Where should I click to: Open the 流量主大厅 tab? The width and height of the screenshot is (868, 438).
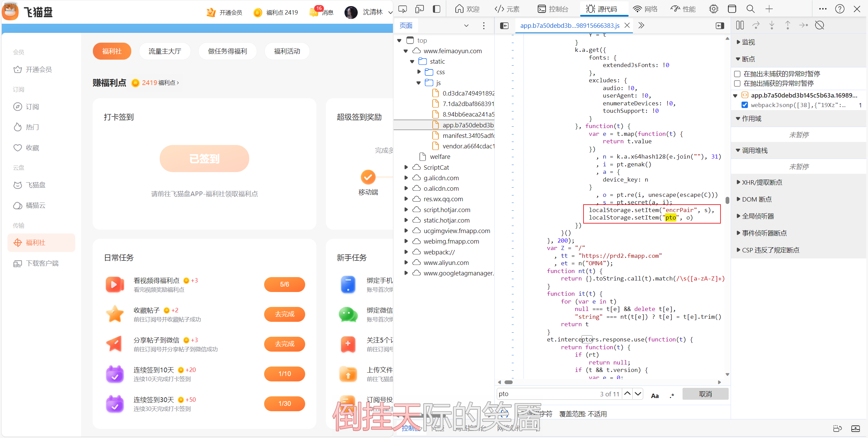165,51
